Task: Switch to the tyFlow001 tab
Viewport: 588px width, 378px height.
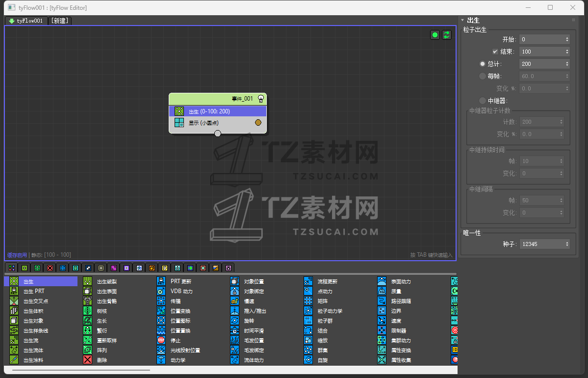Action: 26,21
